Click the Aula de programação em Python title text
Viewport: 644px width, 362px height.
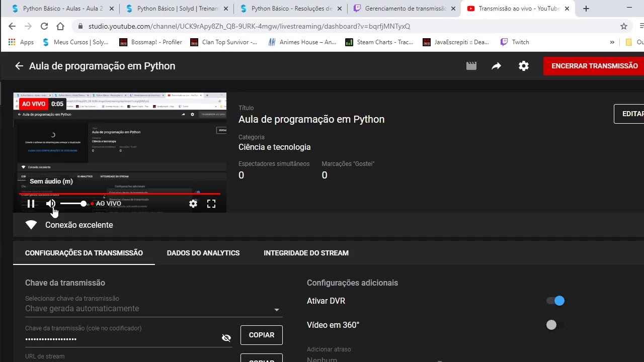tap(311, 119)
